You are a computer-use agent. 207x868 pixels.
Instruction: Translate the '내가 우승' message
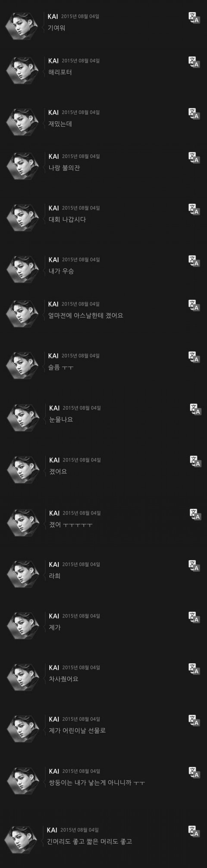click(194, 261)
